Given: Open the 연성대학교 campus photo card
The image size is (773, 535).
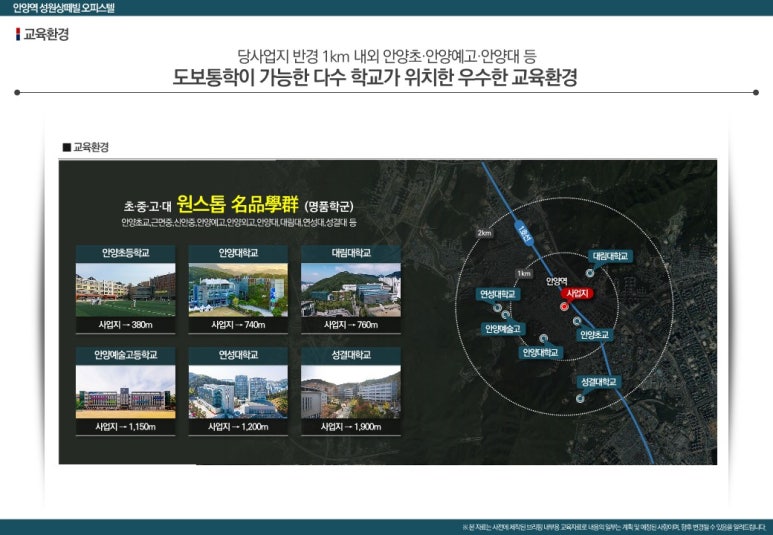Looking at the screenshot, I should [x=238, y=392].
